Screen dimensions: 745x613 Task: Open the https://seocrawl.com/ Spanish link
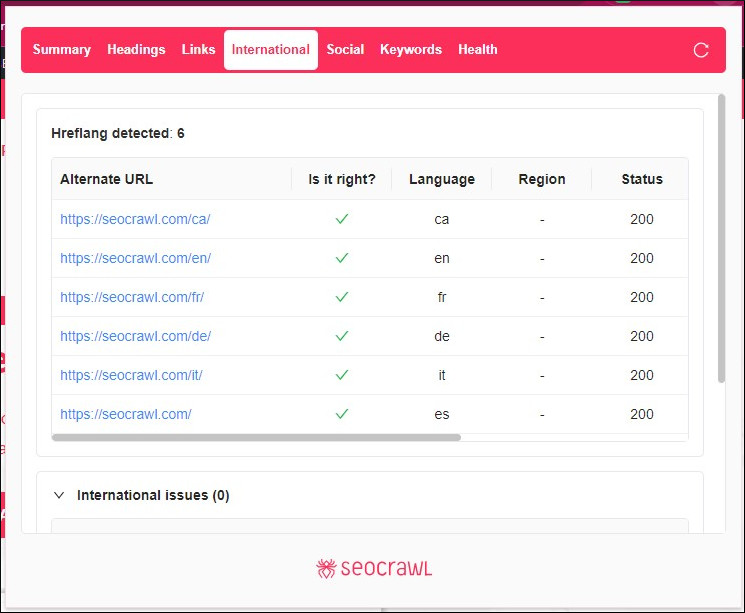[126, 414]
